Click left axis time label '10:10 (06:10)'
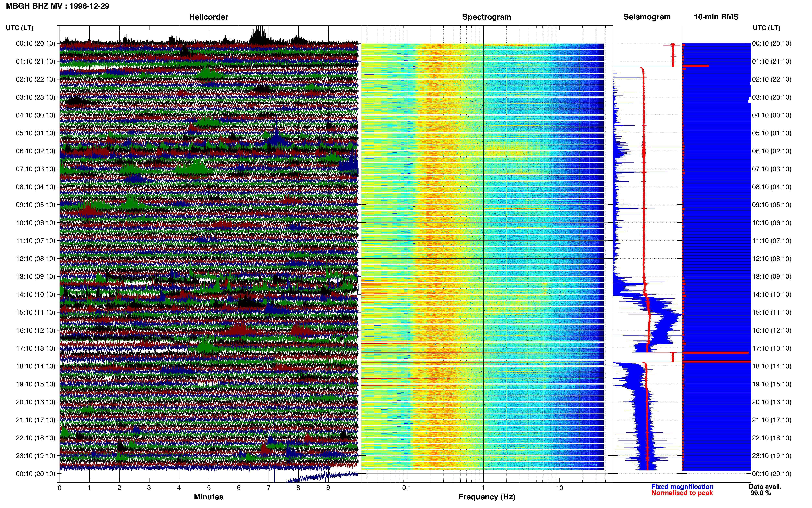The width and height of the screenshot is (812, 508). [x=36, y=223]
